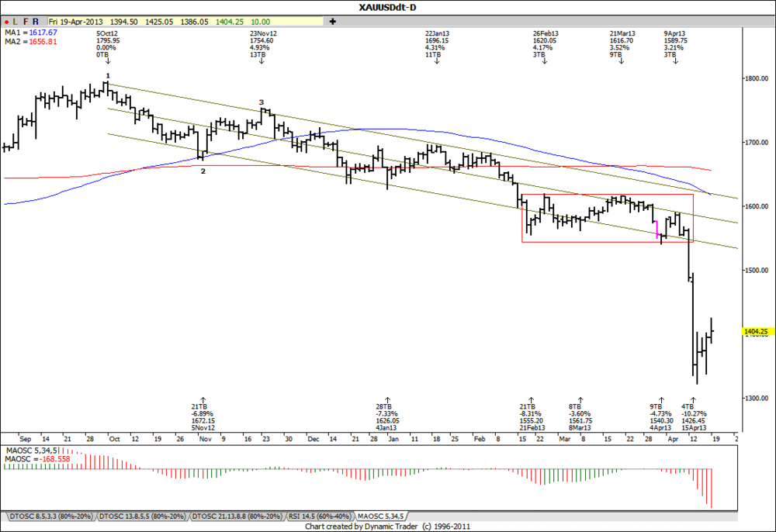The width and height of the screenshot is (776, 532).
Task: Click the MA2 value 1656.81
Action: [x=43, y=42]
